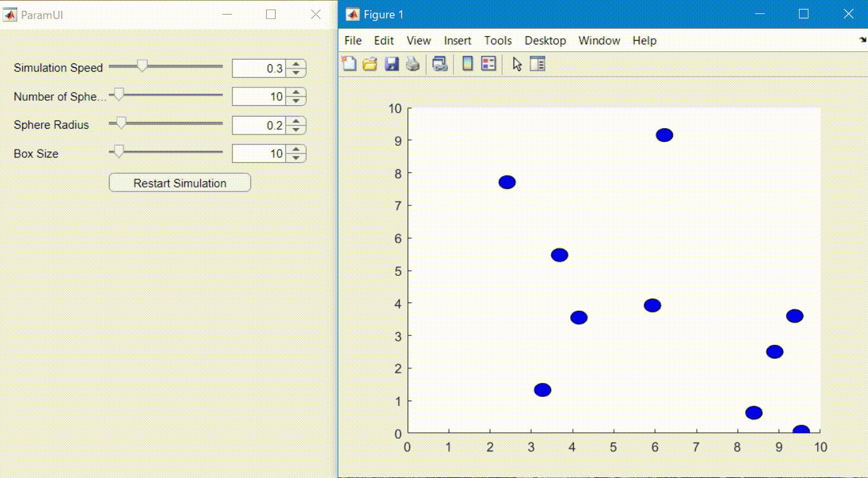Click the Insert Colorbar icon
This screenshot has height=478, width=868.
(468, 63)
